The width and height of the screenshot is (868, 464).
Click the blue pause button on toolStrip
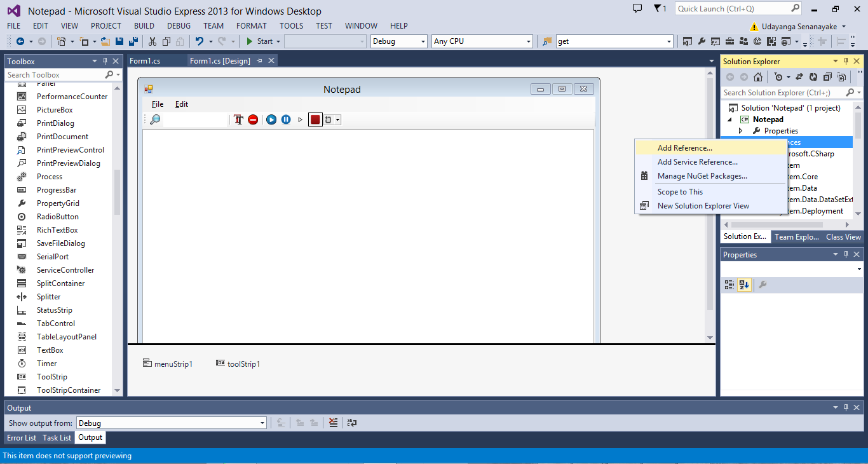(x=286, y=119)
